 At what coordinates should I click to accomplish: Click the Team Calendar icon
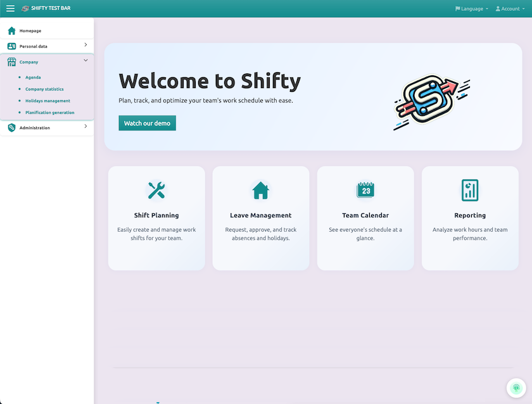pos(365,190)
